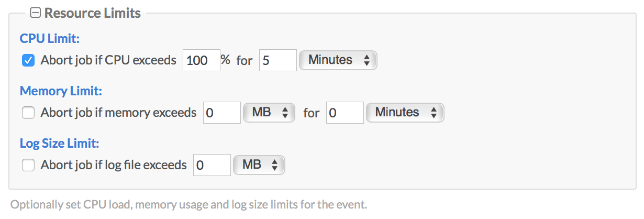Click the 'Abort job if CPU exceeds' label
Screen dimensions: 644x219
tap(108, 60)
